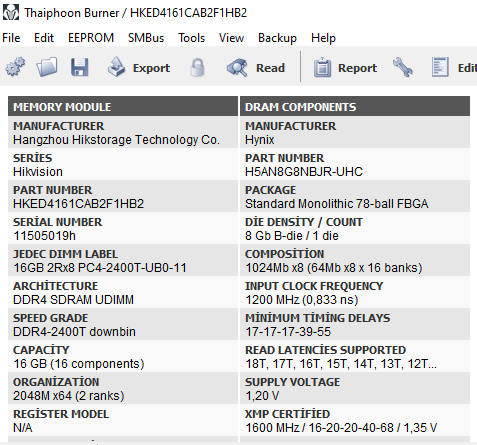477x445 pixels.
Task: Select read latencies '18T, 17T, 16T...' value
Action: pyautogui.click(x=341, y=364)
